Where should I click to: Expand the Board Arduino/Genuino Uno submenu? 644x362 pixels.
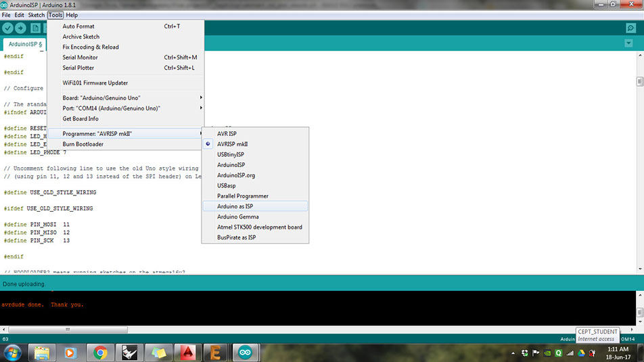[126, 98]
